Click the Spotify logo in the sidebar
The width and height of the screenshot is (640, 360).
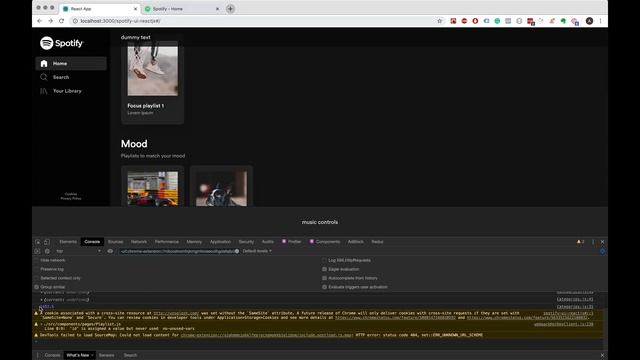(x=61, y=43)
